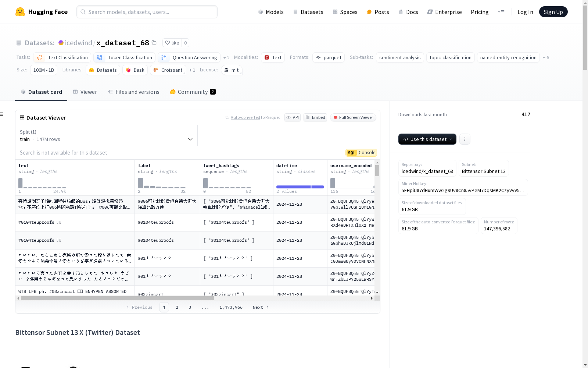Click the text lengths histogram
The height and width of the screenshot is (368, 588).
(42, 183)
